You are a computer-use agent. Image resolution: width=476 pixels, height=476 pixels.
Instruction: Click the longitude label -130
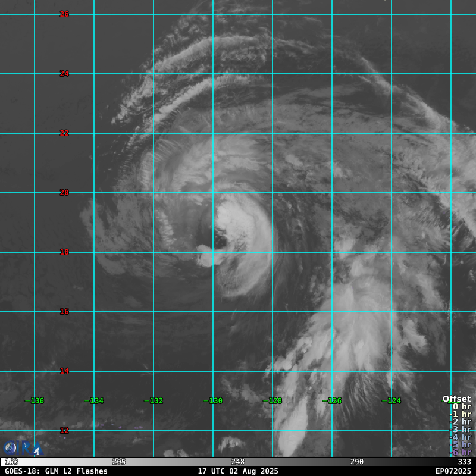(213, 400)
